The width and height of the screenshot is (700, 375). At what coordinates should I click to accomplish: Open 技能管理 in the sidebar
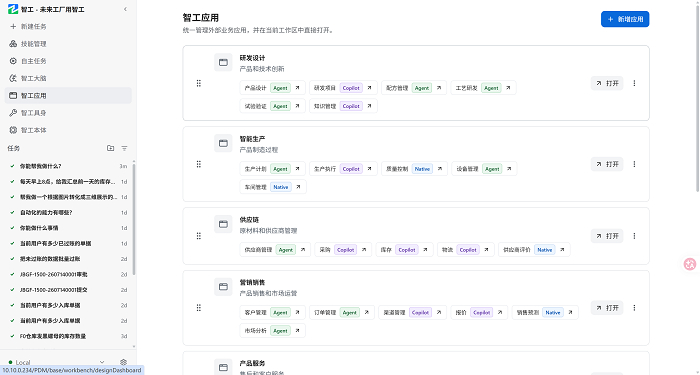pos(68,44)
